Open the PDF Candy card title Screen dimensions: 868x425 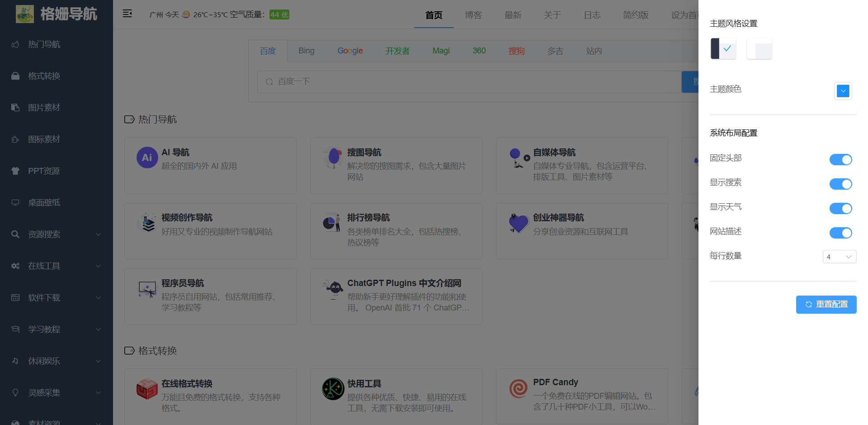(x=556, y=382)
